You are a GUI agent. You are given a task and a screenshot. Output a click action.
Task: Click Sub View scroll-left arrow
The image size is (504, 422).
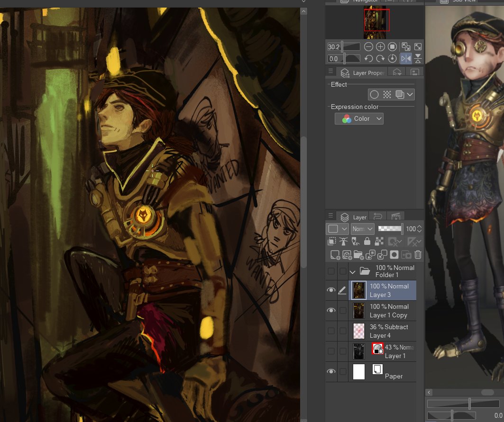pyautogui.click(x=429, y=393)
